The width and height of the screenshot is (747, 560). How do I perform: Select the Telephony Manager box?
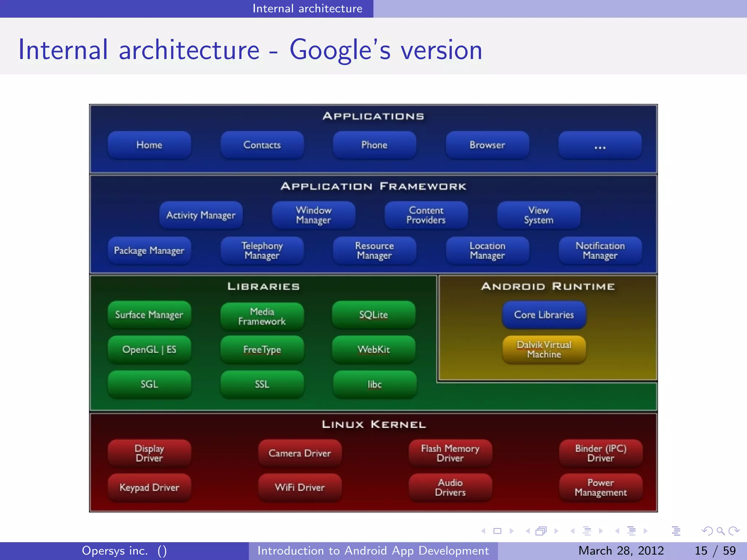pos(262,250)
